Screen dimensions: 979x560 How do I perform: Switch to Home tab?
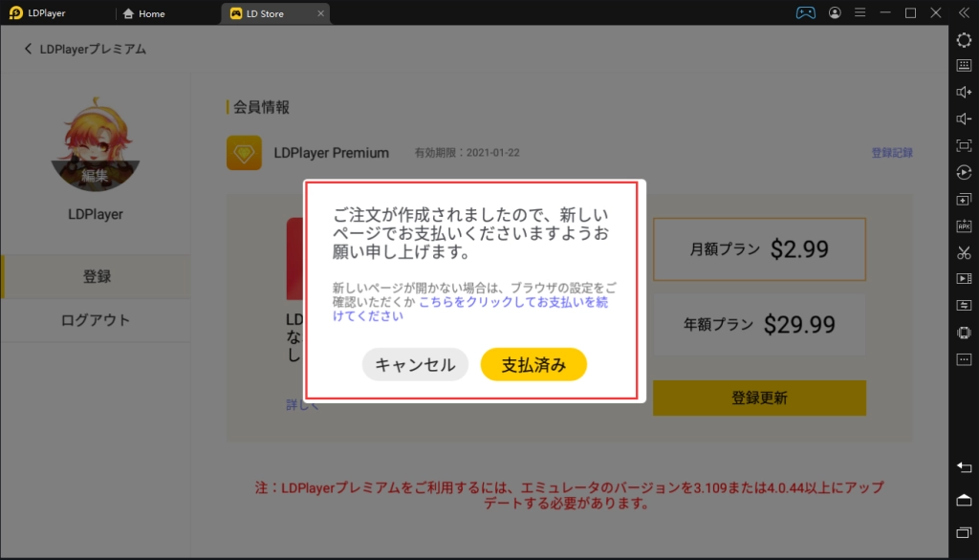(x=144, y=13)
